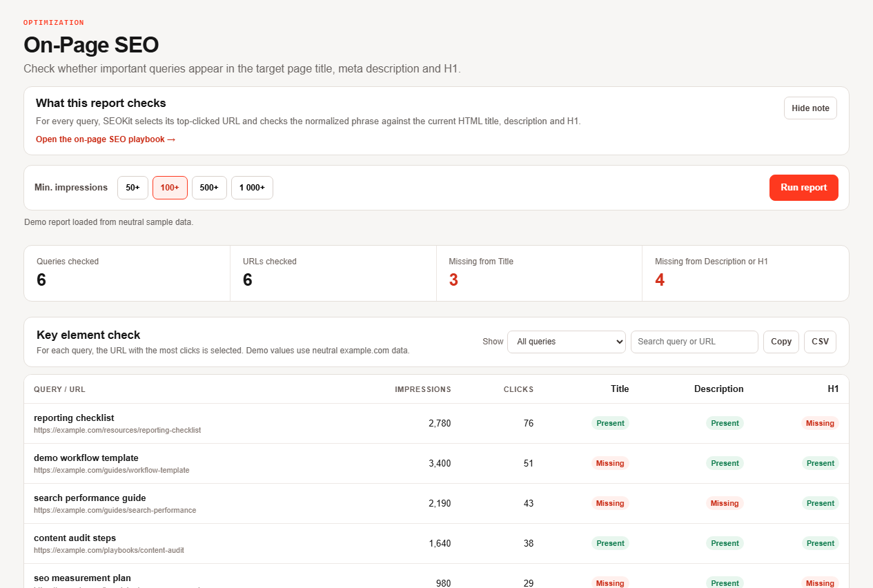Click the 2,780 impressions value

tap(440, 423)
